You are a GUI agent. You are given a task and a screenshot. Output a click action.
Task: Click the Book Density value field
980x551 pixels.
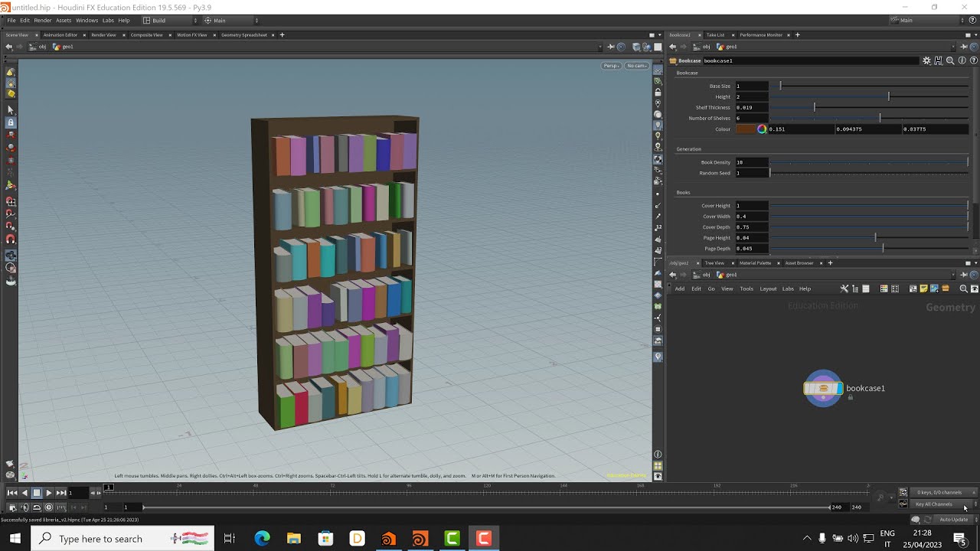[x=752, y=162]
